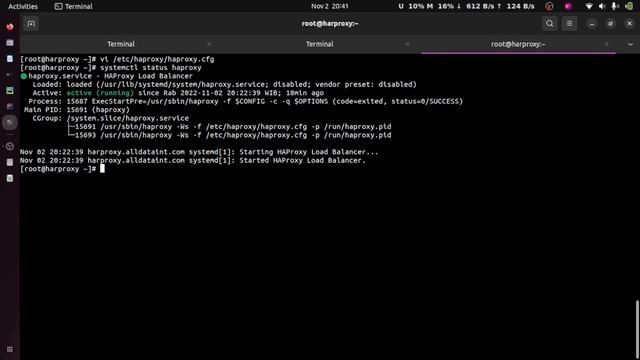Click 'Started HAProxy Load Balancer.' log line
The height and width of the screenshot is (360, 640).
point(193,160)
